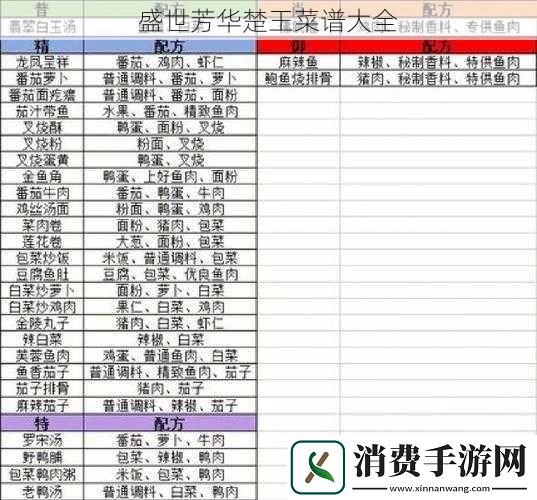The image size is (537, 500).
Task: Select recipe cell 普通调料、番茄、面粉
Action: [x=170, y=95]
